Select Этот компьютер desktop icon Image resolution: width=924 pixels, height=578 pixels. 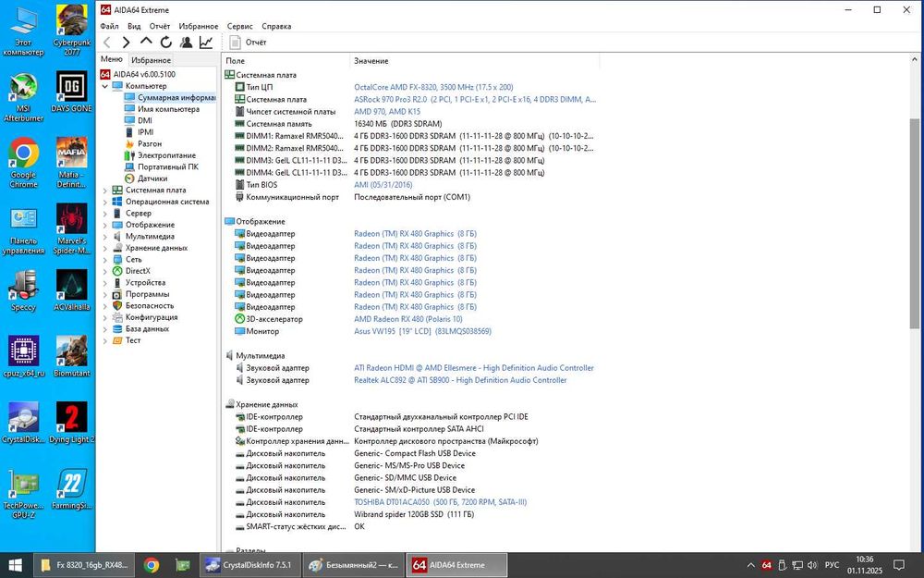24,31
